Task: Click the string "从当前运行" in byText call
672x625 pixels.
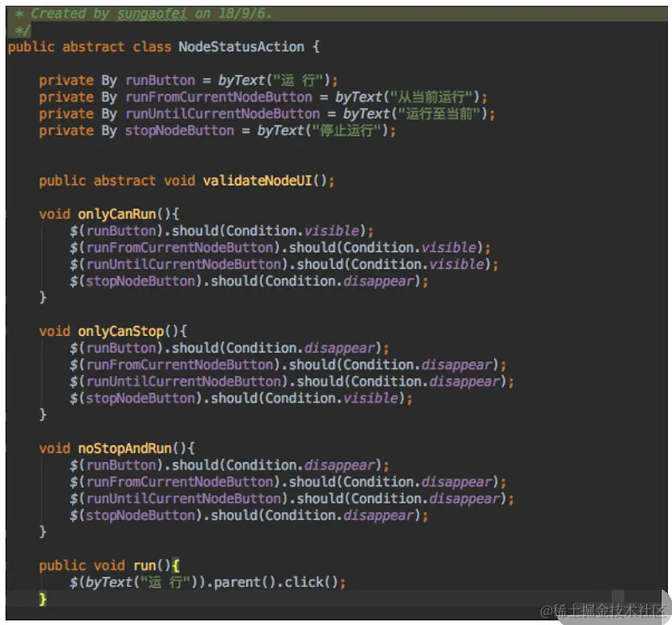Action: click(432, 97)
